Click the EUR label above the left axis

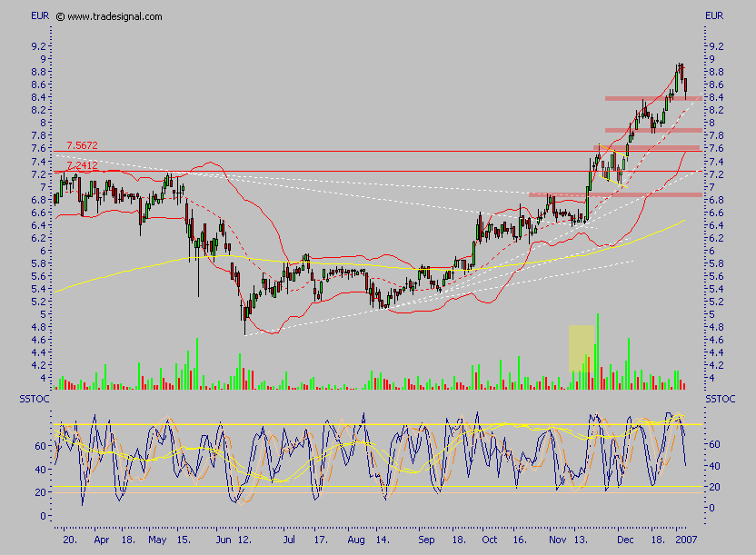click(40, 16)
